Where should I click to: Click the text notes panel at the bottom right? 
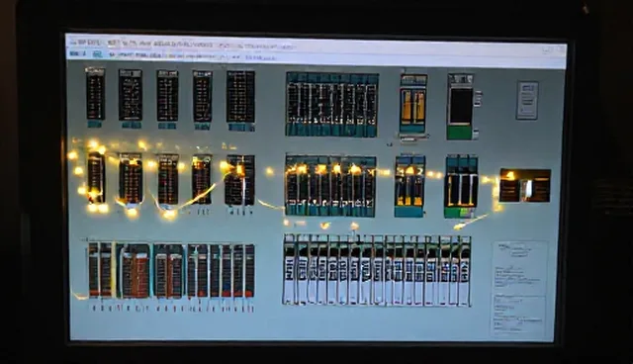click(x=520, y=288)
